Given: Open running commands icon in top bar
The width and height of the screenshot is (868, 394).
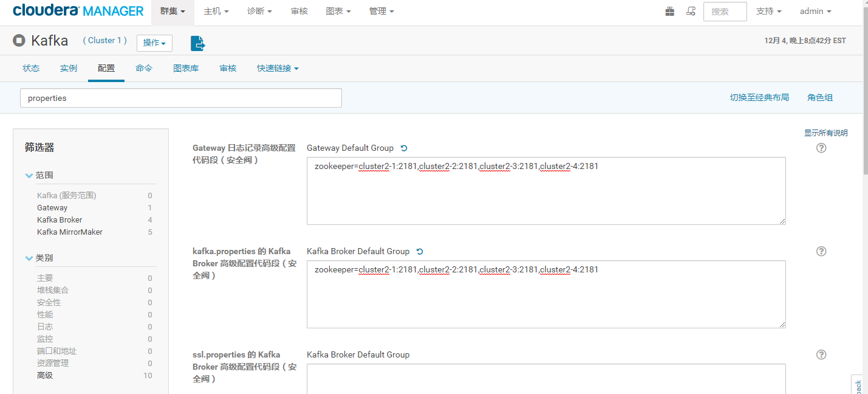Looking at the screenshot, I should click(691, 12).
